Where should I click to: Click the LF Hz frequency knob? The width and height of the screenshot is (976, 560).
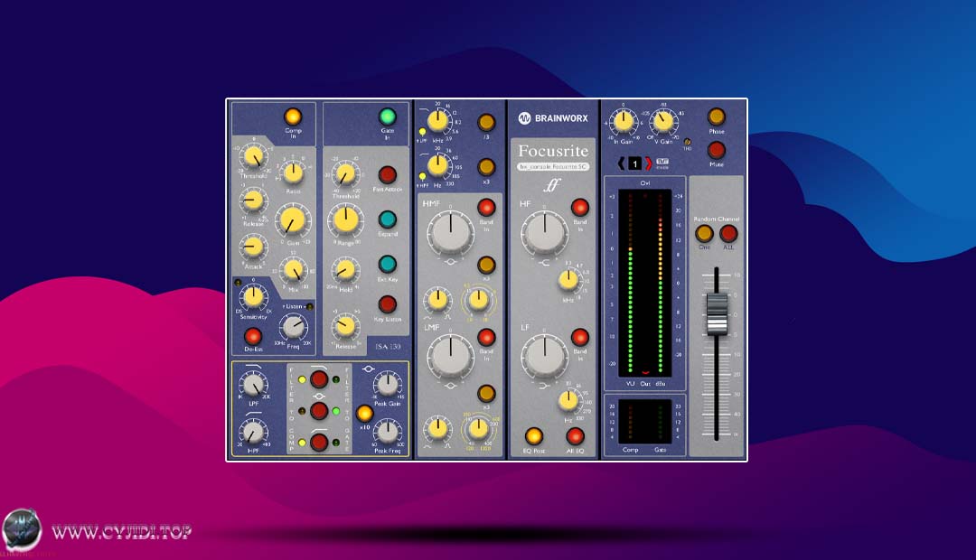point(568,400)
